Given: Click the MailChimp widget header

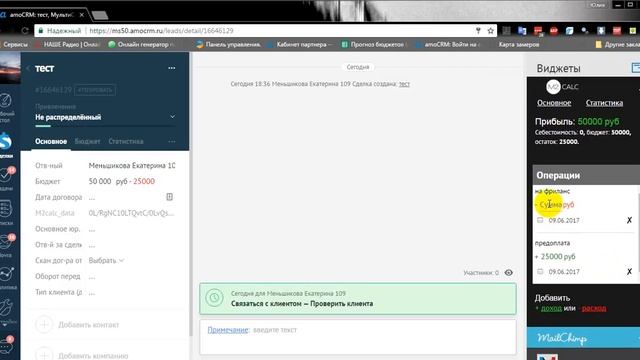Looking at the screenshot, I should click(583, 338).
